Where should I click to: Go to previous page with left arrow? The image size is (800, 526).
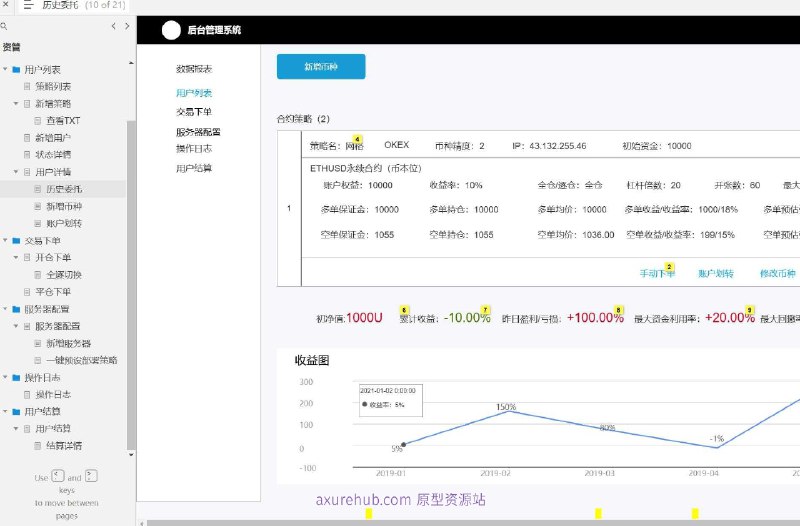tap(113, 26)
